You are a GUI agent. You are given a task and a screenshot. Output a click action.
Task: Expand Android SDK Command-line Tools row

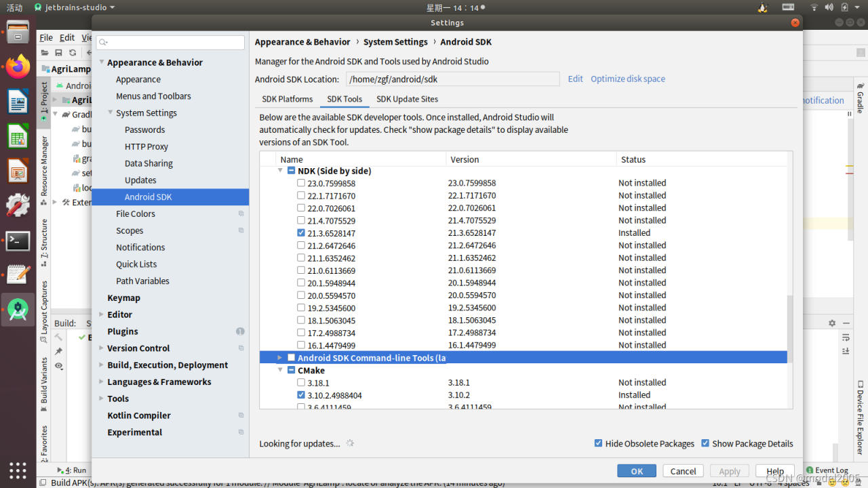pos(279,358)
